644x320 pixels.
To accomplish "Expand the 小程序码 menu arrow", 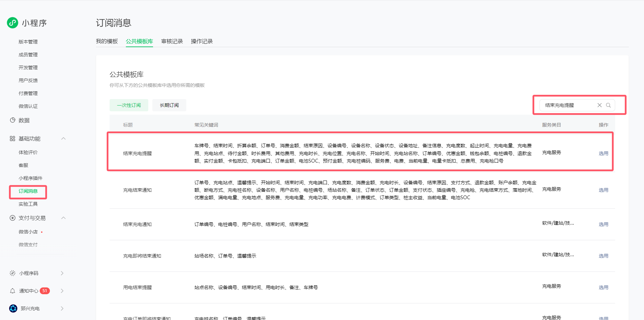I will 62,273.
